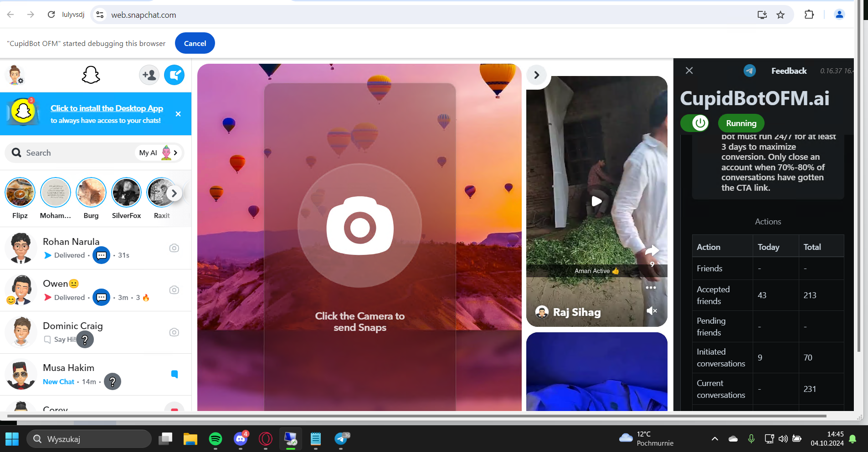The width and height of the screenshot is (868, 452).
Task: Open more options on Raj Sihag video
Action: (651, 288)
